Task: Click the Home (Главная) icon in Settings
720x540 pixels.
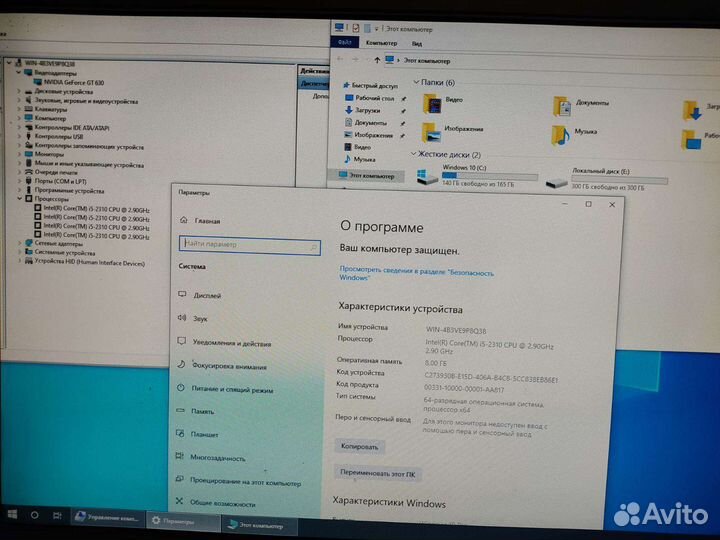Action: coord(183,220)
